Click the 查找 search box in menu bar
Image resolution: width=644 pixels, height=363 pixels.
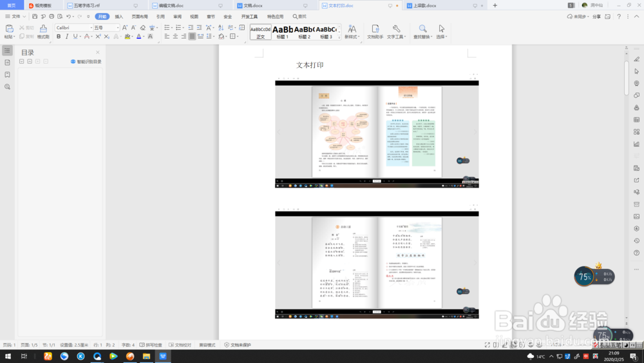click(x=299, y=17)
